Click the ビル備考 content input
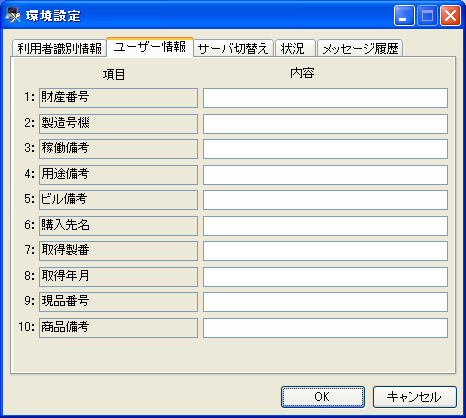466x418 pixels. click(x=325, y=200)
